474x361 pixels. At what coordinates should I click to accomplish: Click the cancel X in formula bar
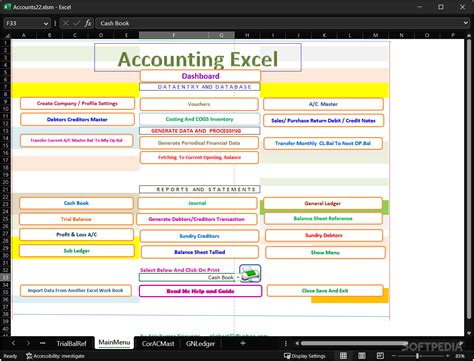pyautogui.click(x=66, y=23)
